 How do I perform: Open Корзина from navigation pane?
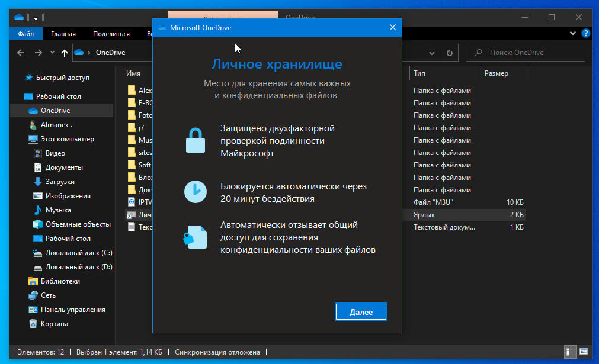(x=54, y=324)
